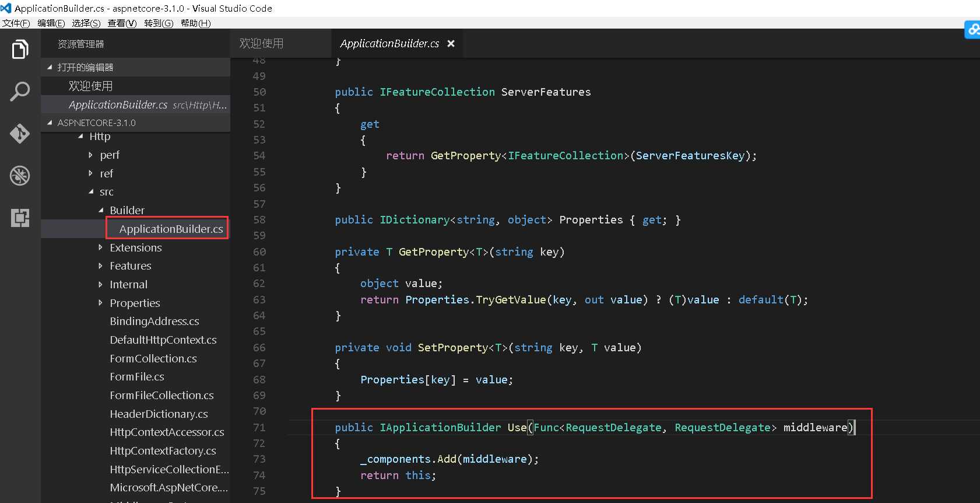
Task: Click the VS Code logo in title bar
Action: [x=6, y=8]
